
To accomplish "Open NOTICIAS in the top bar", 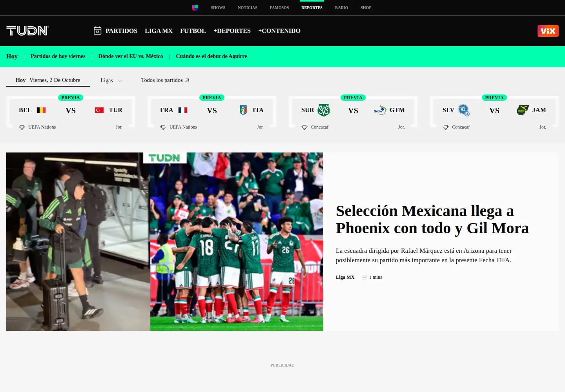I will (248, 7).
